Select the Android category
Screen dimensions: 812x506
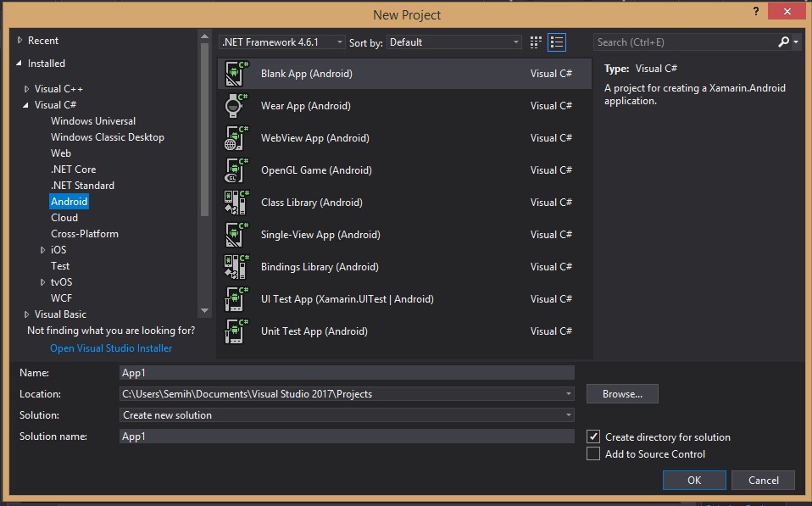click(x=69, y=202)
